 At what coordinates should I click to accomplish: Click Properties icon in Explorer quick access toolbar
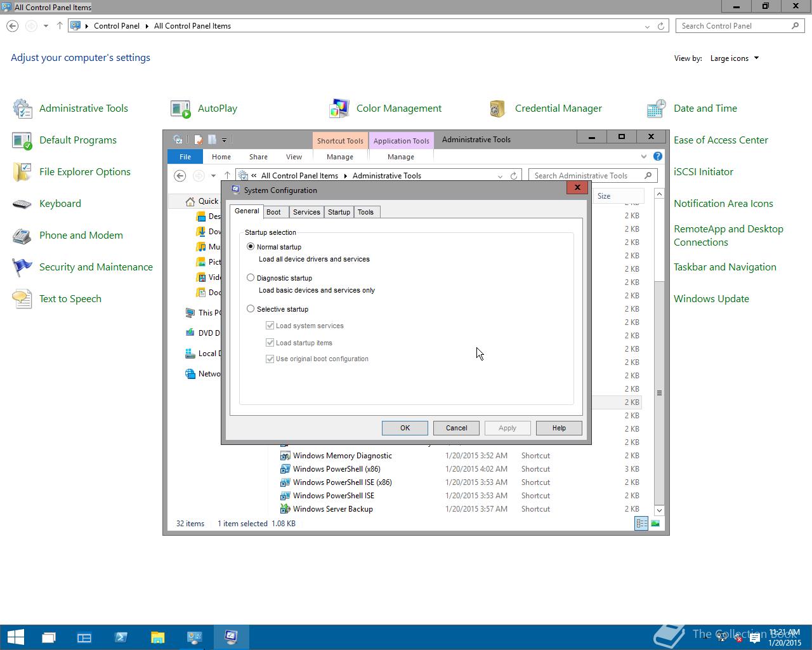tap(199, 140)
